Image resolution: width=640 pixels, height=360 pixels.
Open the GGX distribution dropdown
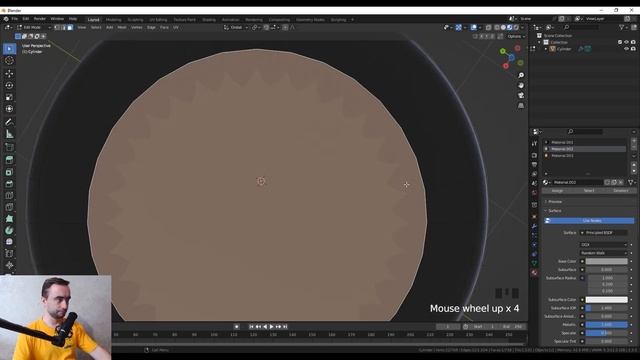tap(604, 244)
